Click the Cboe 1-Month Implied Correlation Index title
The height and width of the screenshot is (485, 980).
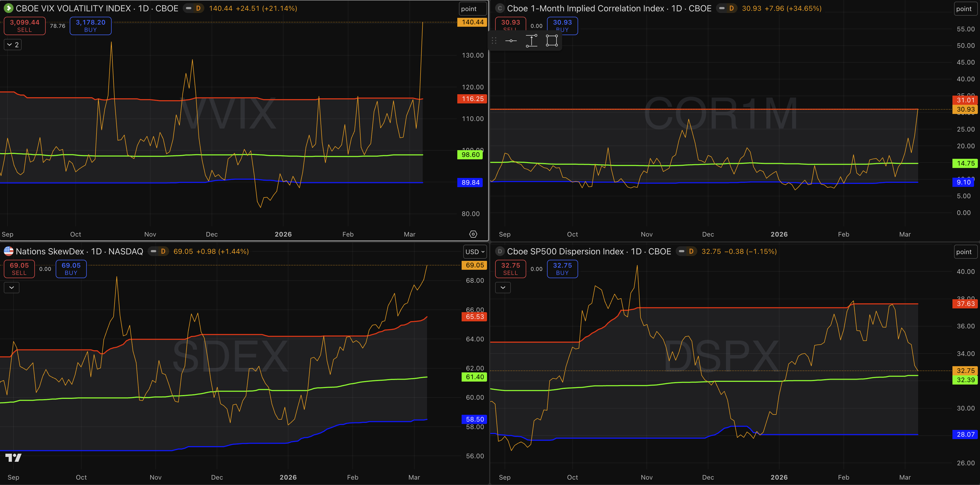609,8
